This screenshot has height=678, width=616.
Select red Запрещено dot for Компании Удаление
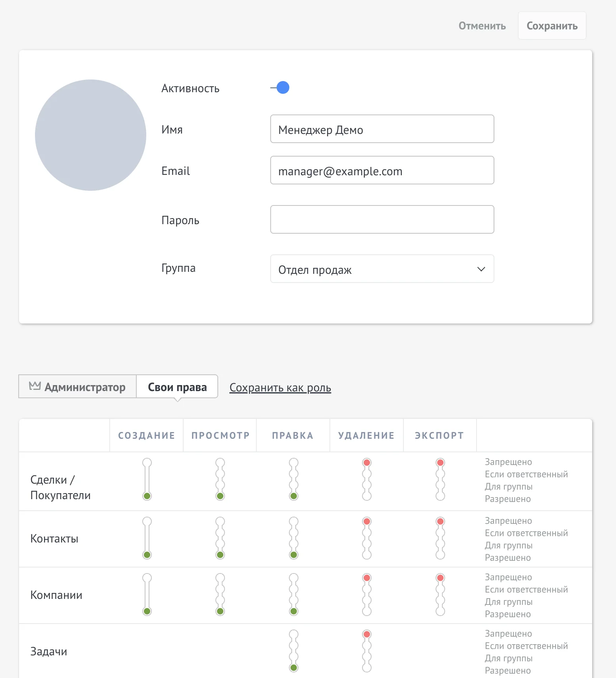coord(367,578)
